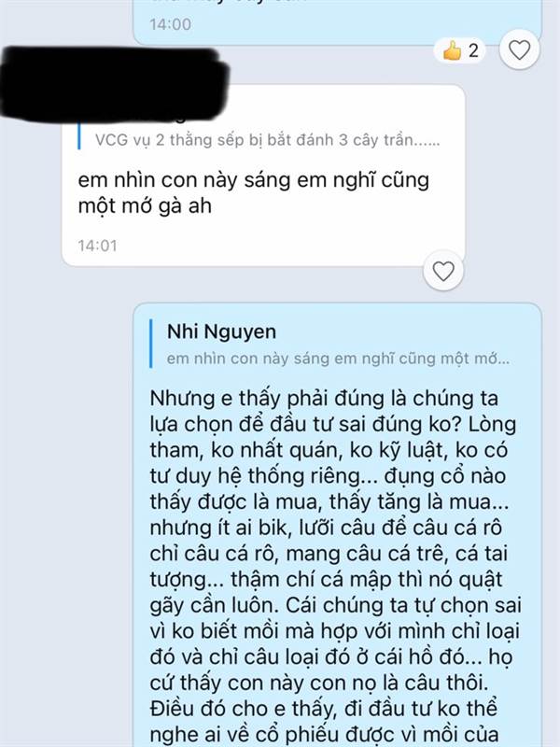The image size is (560, 747).
Task: Open the thumbs-up reaction count showing 2
Action: pyautogui.click(x=460, y=50)
